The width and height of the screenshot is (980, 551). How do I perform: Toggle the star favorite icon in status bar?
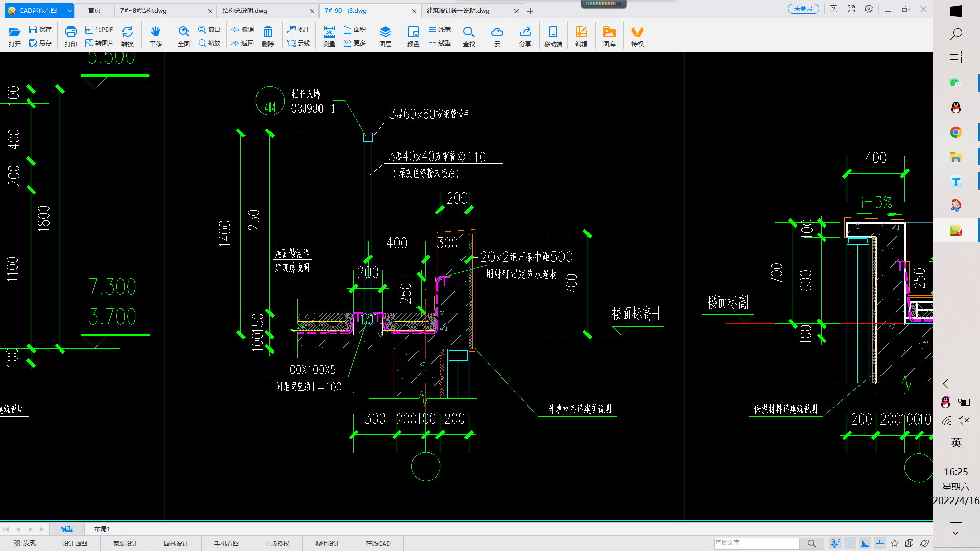[x=895, y=543]
